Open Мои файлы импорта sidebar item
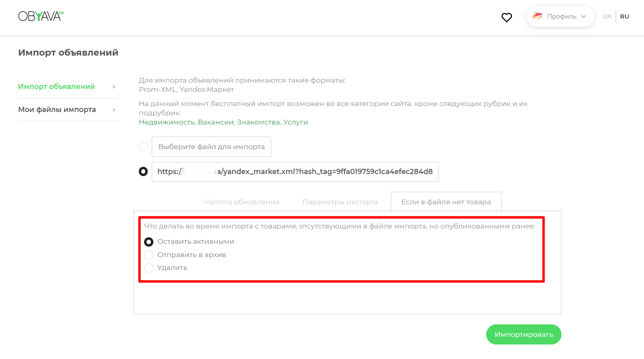 point(57,110)
